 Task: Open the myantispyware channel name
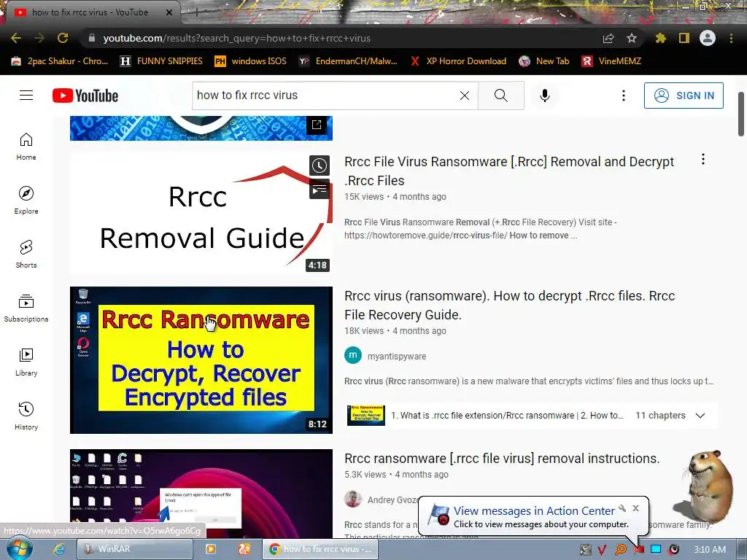397,356
